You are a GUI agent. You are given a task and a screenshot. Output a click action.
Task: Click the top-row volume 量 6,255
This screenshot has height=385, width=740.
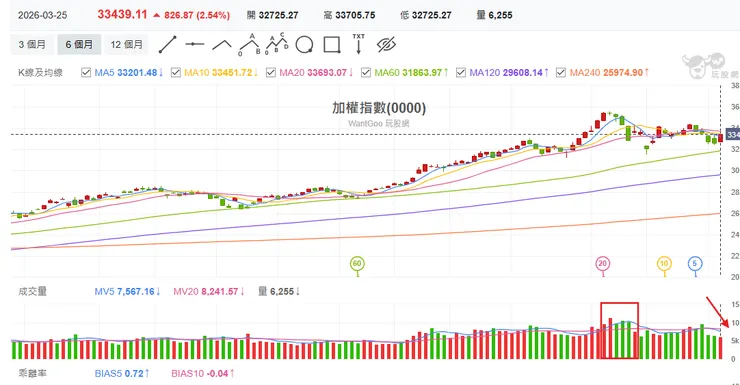494,15
